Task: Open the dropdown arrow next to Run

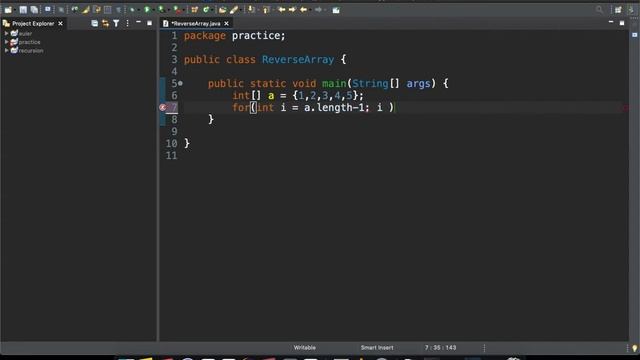Action: coord(153,10)
